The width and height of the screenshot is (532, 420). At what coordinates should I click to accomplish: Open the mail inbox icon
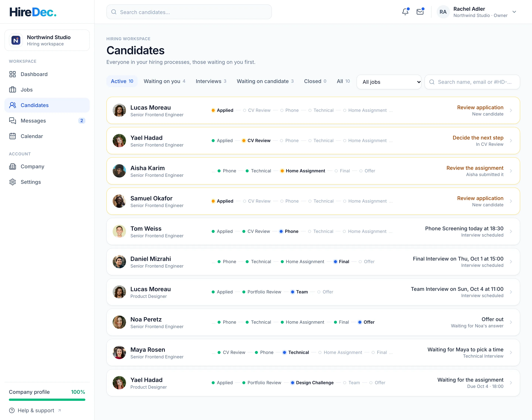[420, 12]
